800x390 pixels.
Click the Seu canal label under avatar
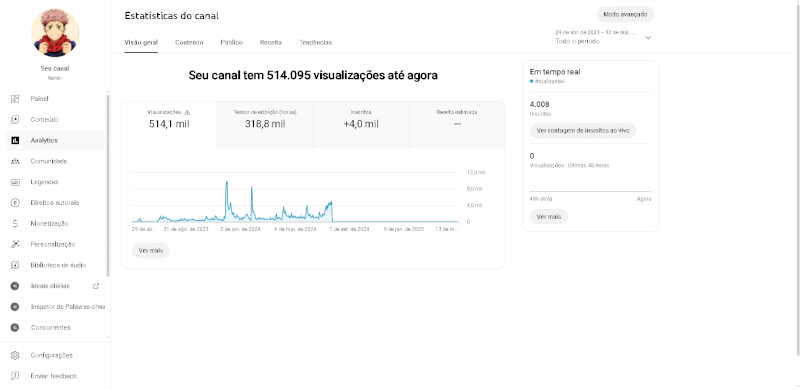tap(55, 68)
